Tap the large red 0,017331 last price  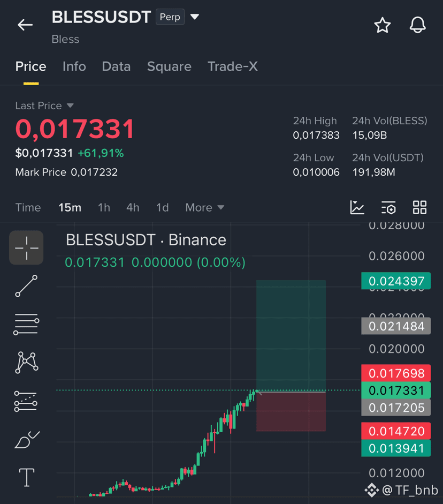tap(75, 129)
